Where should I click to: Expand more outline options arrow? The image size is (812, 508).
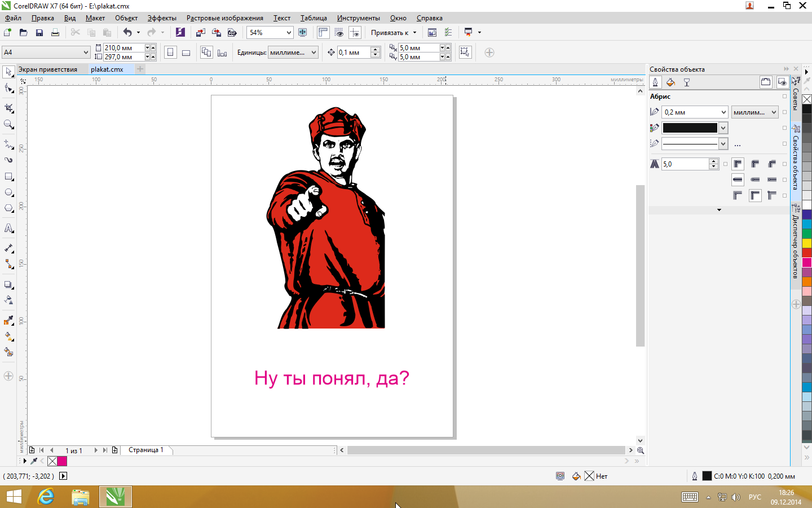[x=719, y=210]
